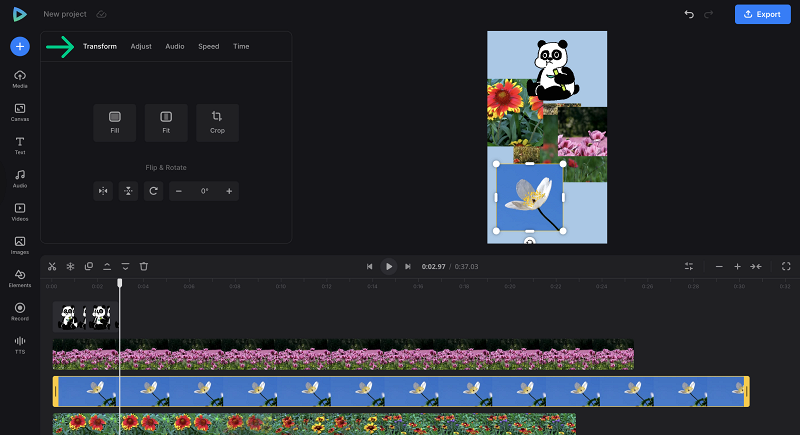Click the cloud saved status icon
This screenshot has height=435, width=800.
pos(102,14)
